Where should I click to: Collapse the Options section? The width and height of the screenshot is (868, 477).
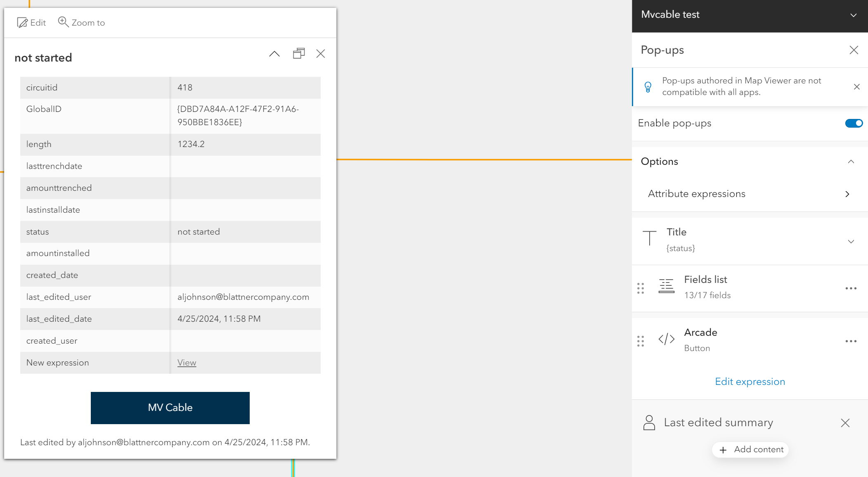point(851,161)
